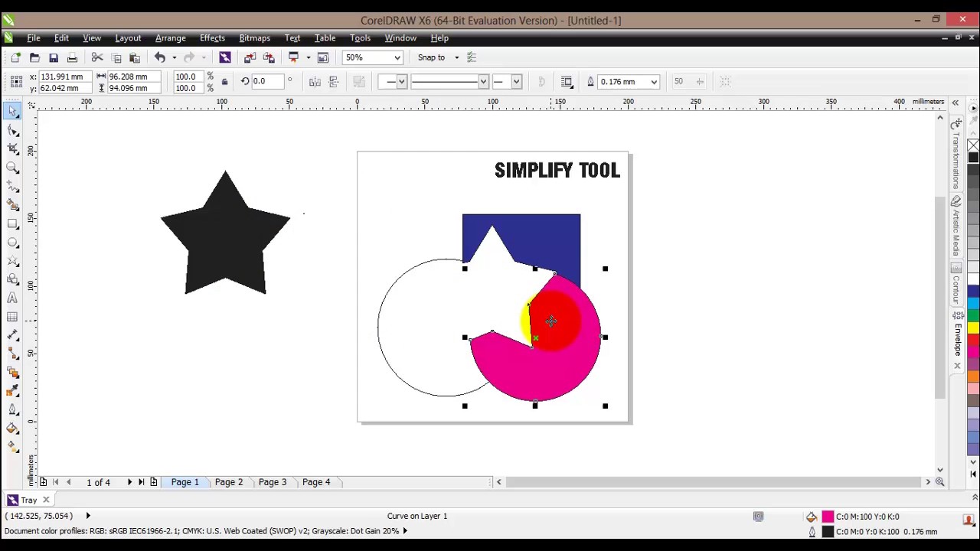Click the Import icon
Image resolution: width=980 pixels, height=551 pixels.
(250, 57)
